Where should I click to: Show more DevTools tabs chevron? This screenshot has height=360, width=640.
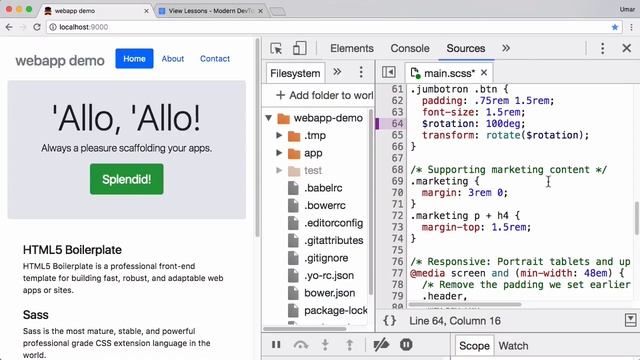(506, 48)
